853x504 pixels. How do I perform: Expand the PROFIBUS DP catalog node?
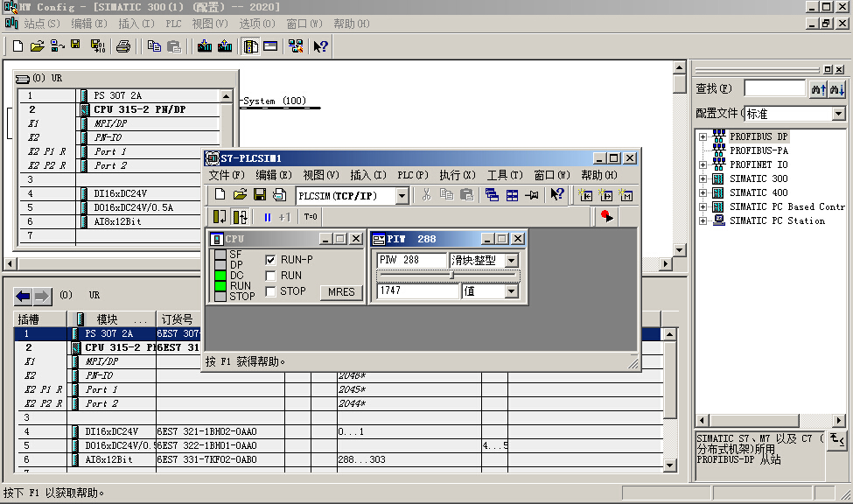point(703,137)
